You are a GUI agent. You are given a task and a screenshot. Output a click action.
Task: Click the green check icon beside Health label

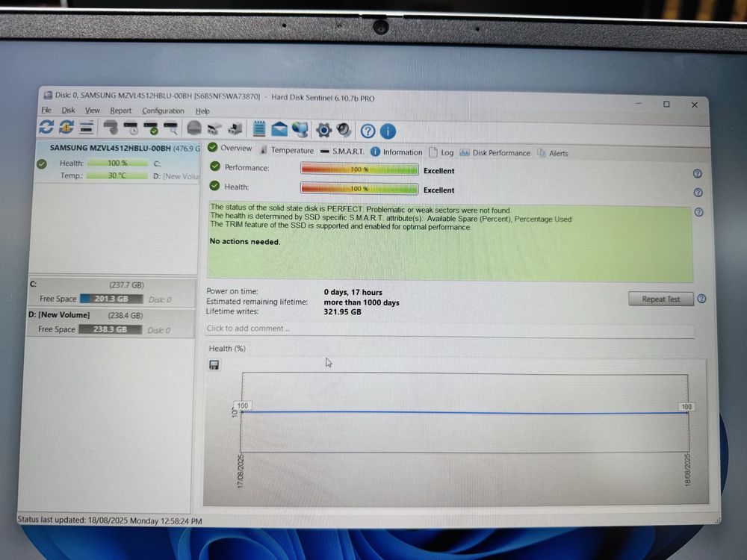click(x=215, y=186)
